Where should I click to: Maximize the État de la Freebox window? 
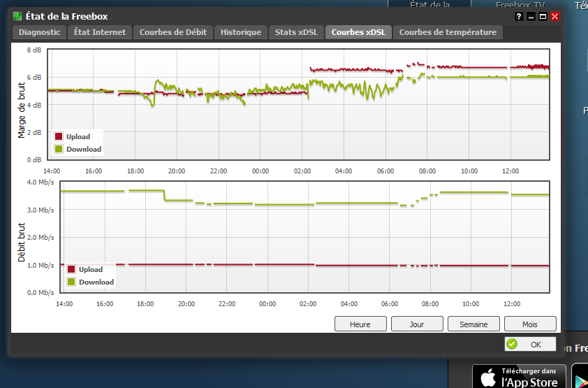tap(543, 17)
